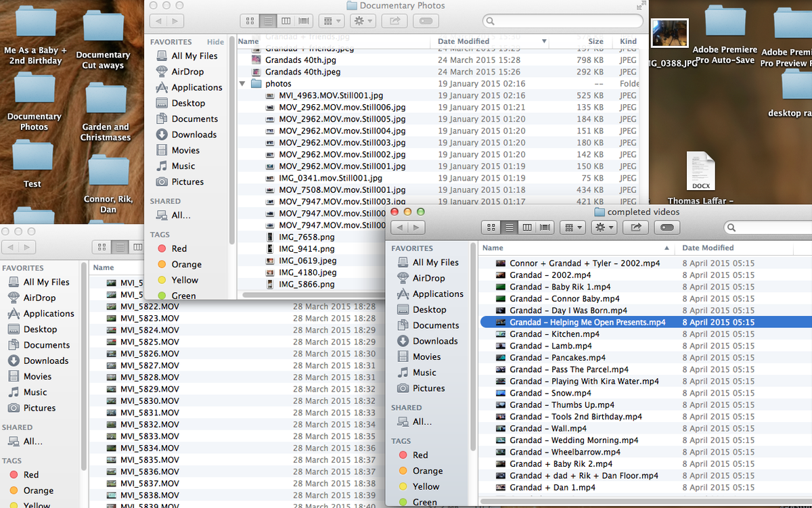Open Arrange dropdown in completed videos toolbar

coord(574,227)
